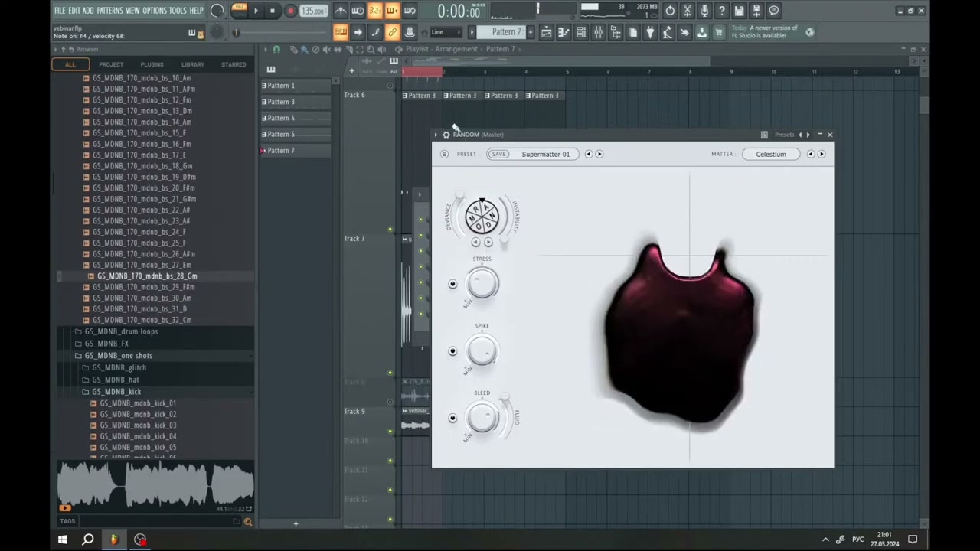Viewport: 980px width, 551px height.
Task: Click the FL Studio taskbar icon
Action: coord(113,540)
